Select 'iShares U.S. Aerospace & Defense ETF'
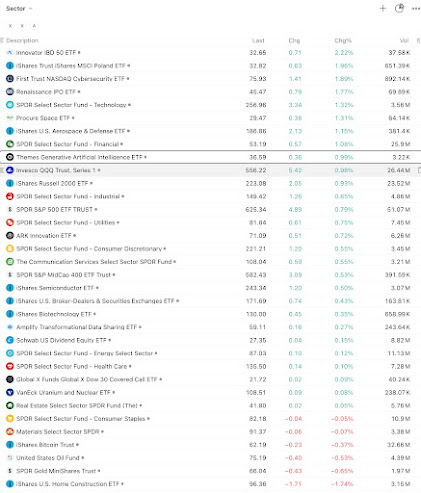 click(x=71, y=131)
